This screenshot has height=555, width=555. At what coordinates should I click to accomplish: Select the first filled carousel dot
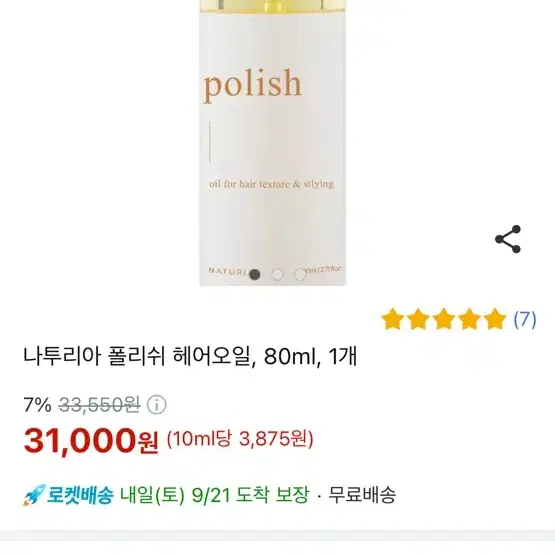[x=254, y=274]
